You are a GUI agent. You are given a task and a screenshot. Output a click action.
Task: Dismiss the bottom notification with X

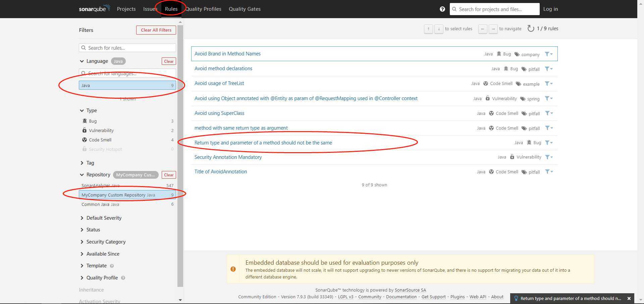[x=629, y=298]
